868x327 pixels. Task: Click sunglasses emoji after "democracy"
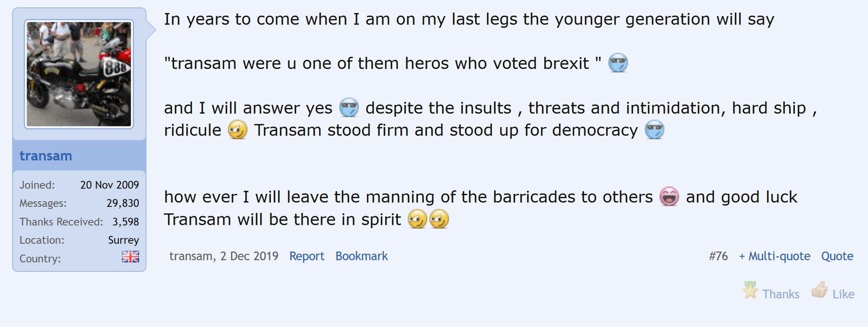pos(654,130)
